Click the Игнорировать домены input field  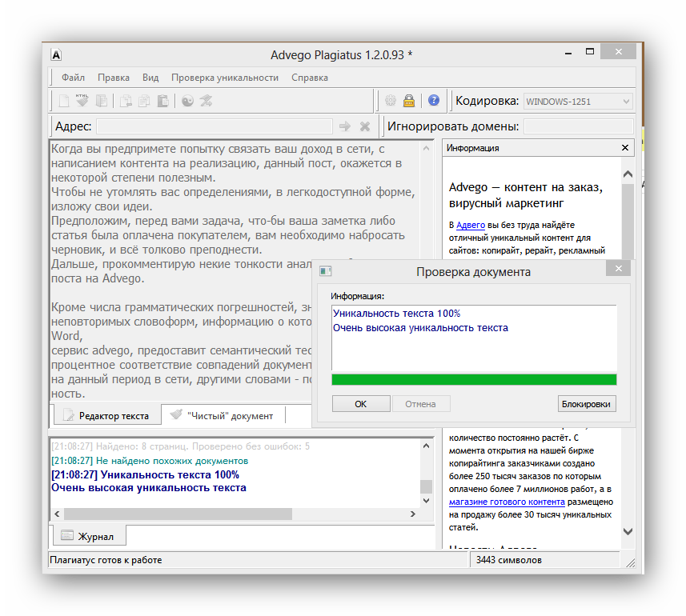[x=579, y=126]
